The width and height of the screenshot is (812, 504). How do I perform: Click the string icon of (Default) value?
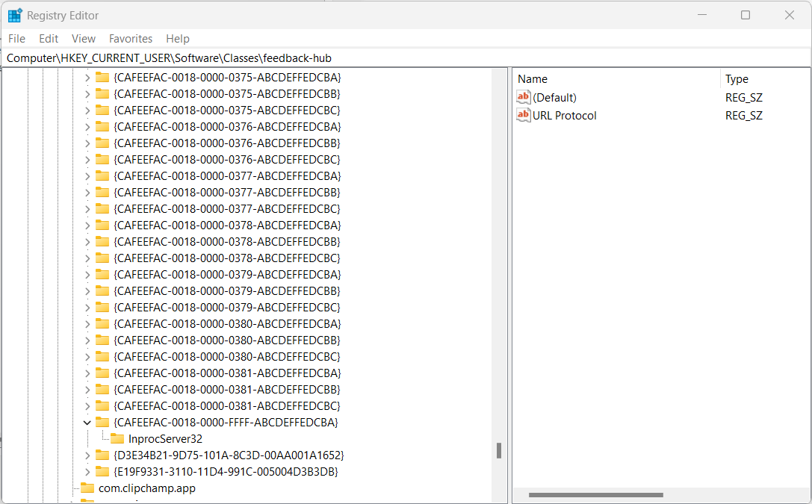click(524, 97)
